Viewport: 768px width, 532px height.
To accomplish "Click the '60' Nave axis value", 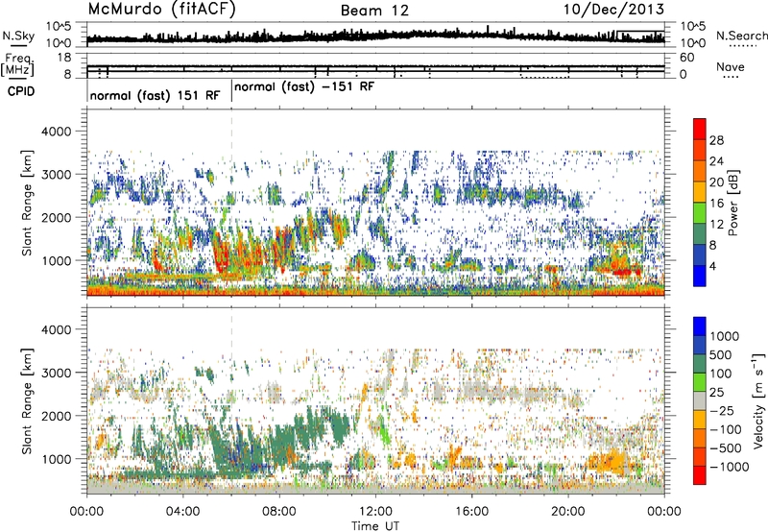I will (x=686, y=58).
